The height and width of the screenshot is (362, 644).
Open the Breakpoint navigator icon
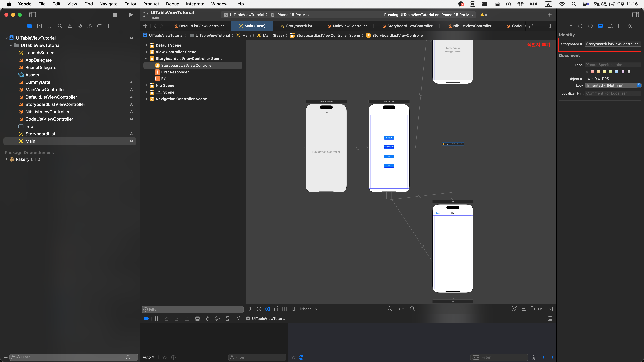(x=100, y=26)
